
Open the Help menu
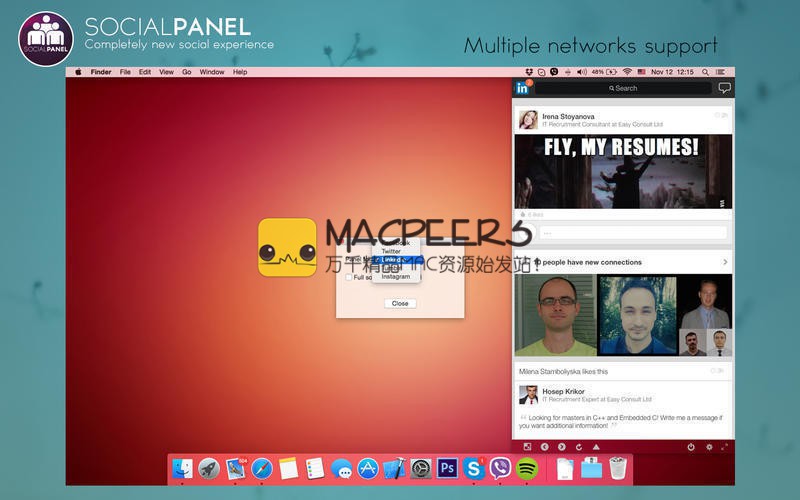point(240,72)
